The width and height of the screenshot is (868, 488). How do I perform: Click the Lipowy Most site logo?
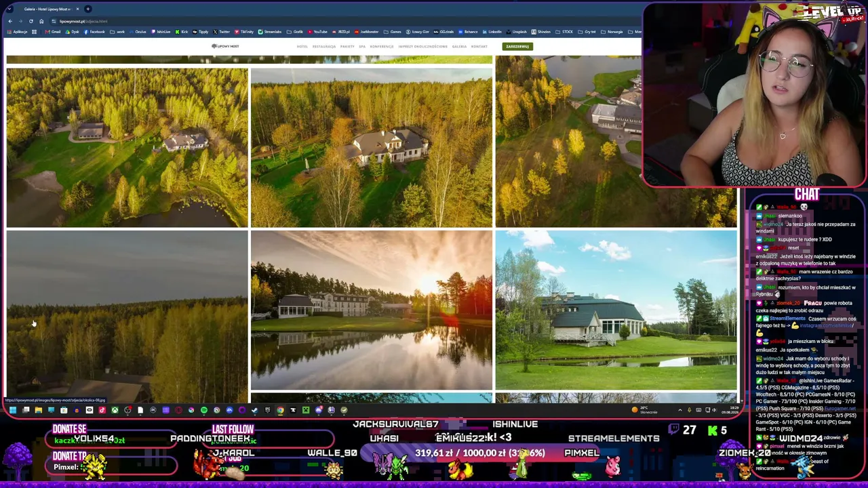(225, 46)
